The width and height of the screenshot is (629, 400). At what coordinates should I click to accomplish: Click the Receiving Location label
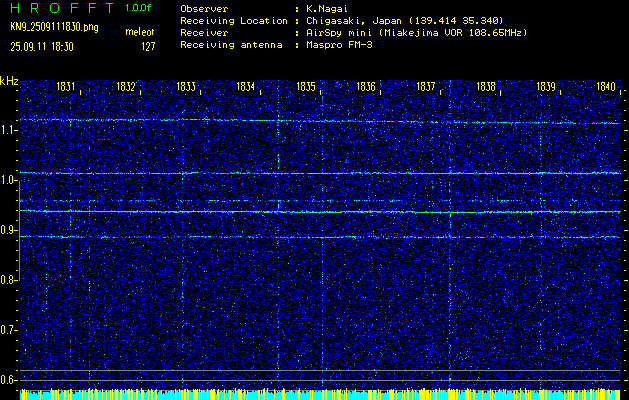point(234,20)
